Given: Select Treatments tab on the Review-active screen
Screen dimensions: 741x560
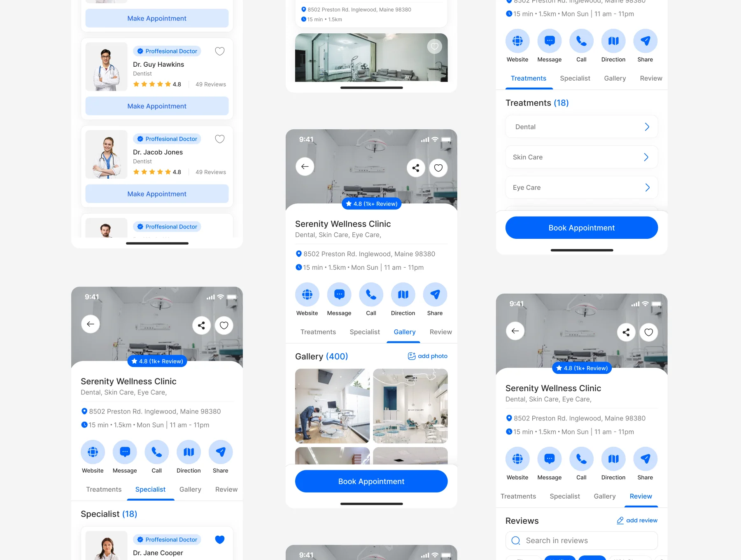Looking at the screenshot, I should (x=518, y=496).
